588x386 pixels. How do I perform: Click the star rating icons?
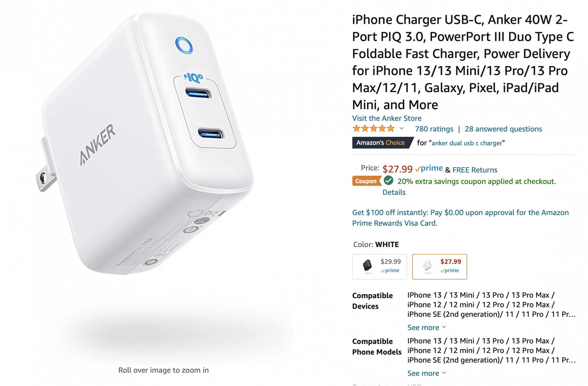373,128
